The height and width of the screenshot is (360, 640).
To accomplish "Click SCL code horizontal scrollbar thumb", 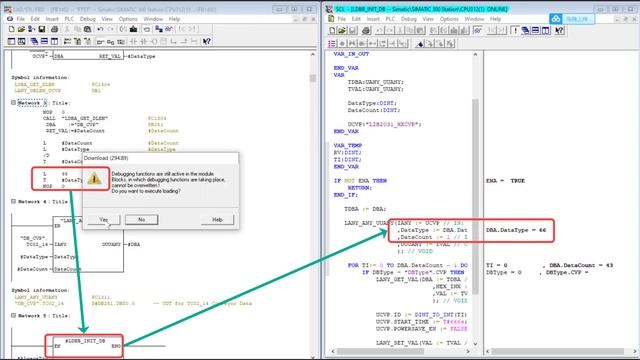I will click(380, 351).
